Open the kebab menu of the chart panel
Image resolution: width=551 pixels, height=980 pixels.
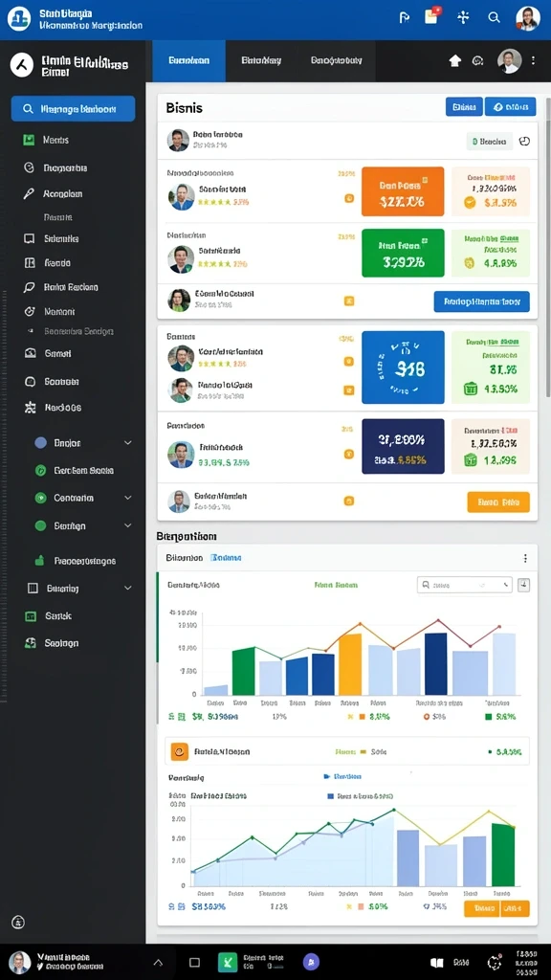click(525, 558)
